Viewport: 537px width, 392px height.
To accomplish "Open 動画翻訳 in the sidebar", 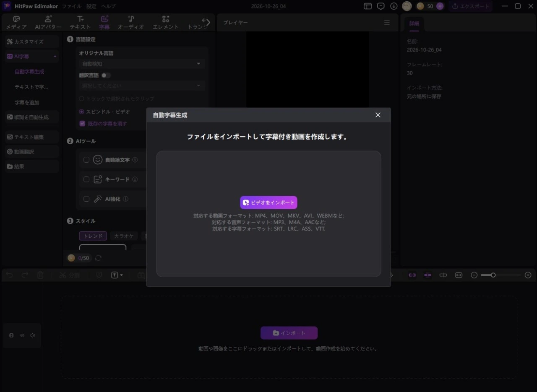I will (31, 152).
